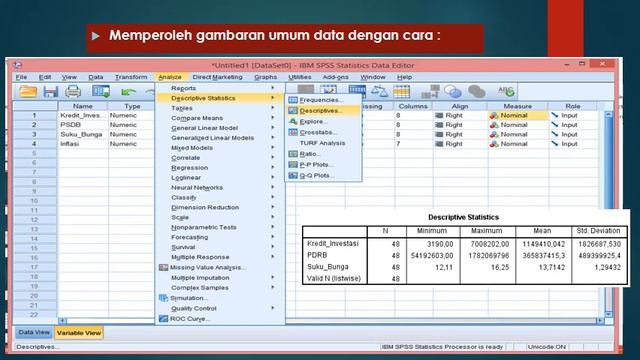640x360 pixels.
Task: Select the Kredit_Inves variable name cell
Action: pyautogui.click(x=82, y=116)
